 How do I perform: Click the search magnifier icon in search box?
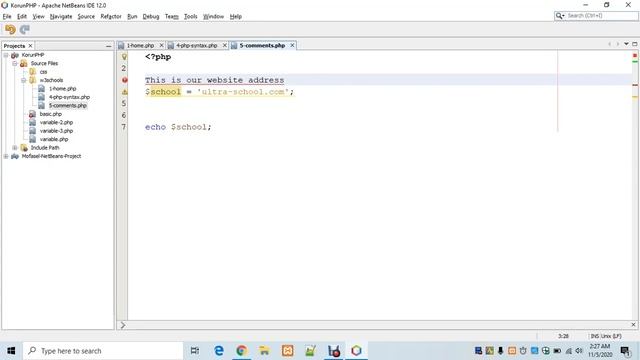click(x=559, y=16)
